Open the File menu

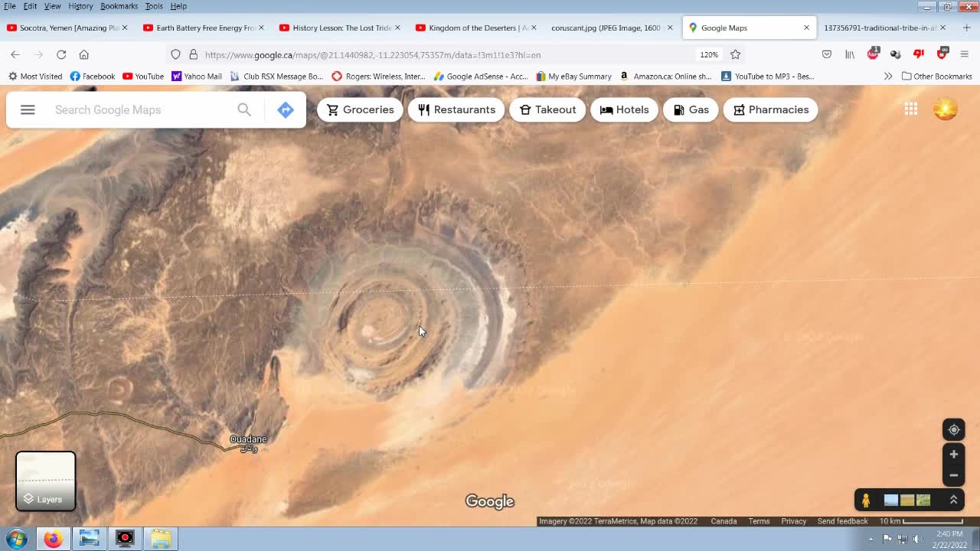(x=10, y=6)
